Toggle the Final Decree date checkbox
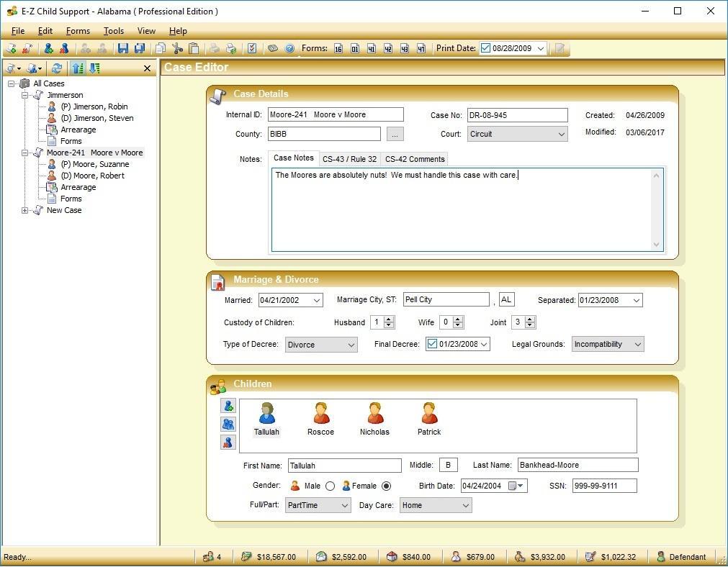The width and height of the screenshot is (728, 567). coord(432,344)
